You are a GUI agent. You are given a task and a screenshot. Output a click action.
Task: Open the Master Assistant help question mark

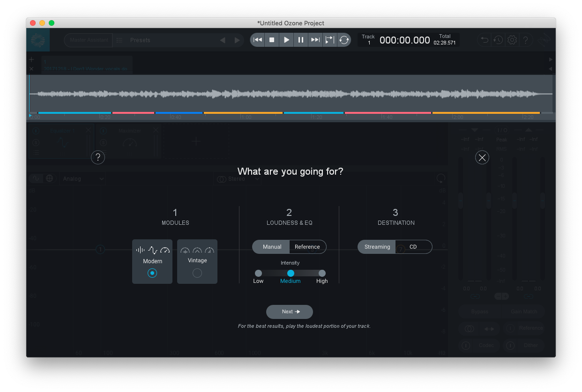98,157
